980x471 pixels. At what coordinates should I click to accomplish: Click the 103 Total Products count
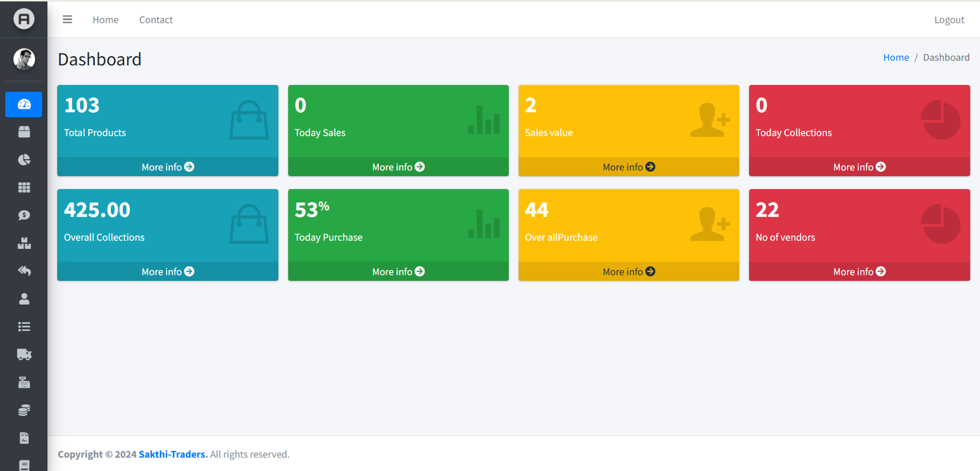pos(81,105)
